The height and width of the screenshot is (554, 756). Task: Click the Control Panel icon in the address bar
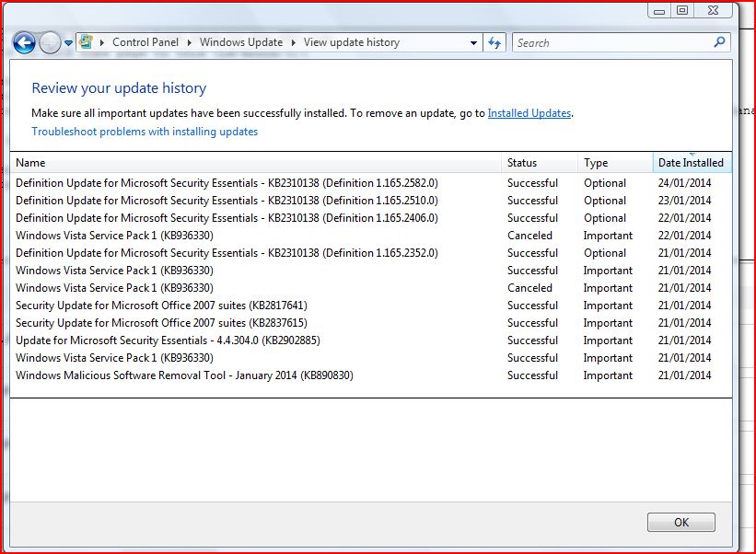click(86, 42)
